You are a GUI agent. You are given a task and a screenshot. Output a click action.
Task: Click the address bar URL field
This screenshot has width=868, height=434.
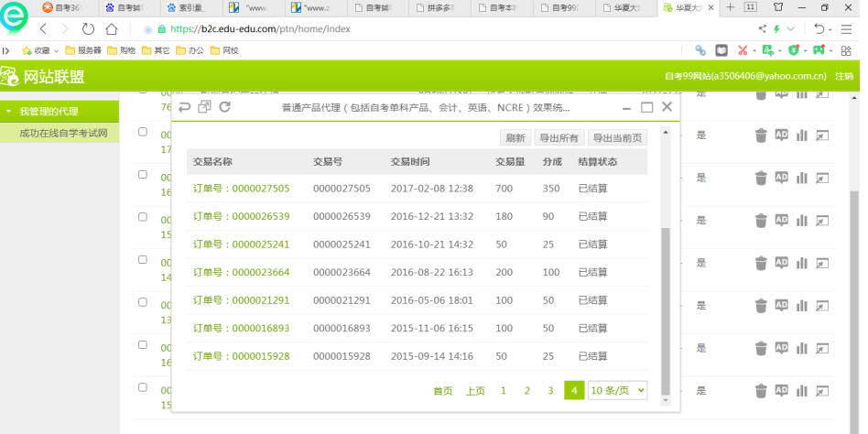click(443, 28)
